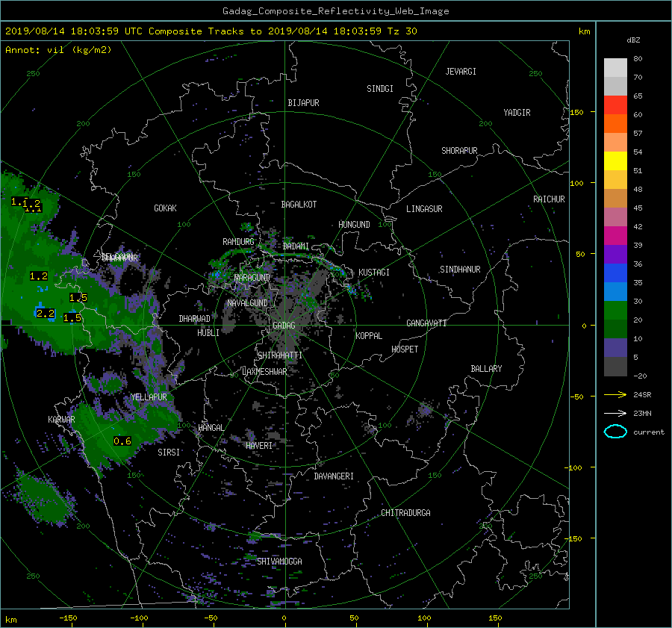Click the HANGAL city label
672x628 pixels.
tap(211, 427)
